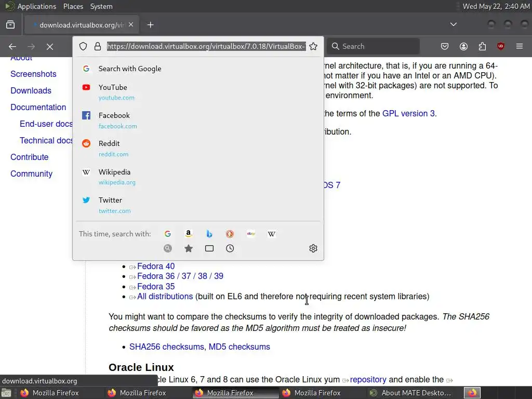The image size is (532, 399).
Task: Open the Applications menu
Action: pyautogui.click(x=31, y=6)
